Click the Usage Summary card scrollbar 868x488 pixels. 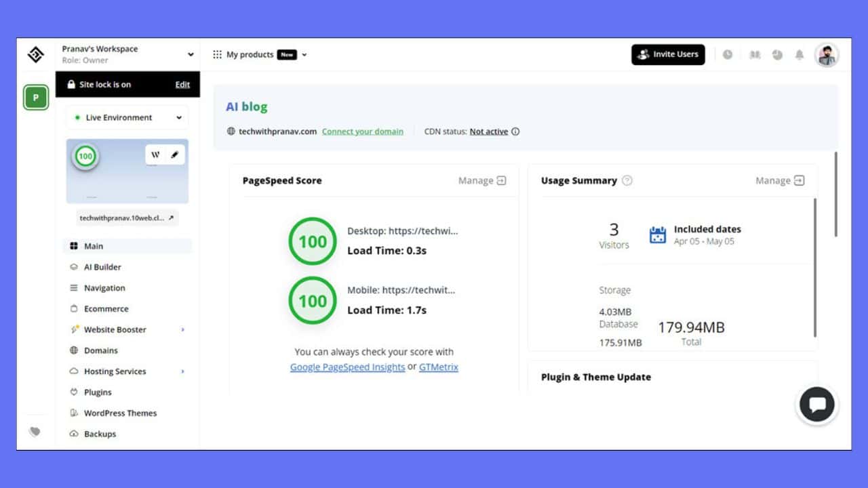[x=815, y=268]
